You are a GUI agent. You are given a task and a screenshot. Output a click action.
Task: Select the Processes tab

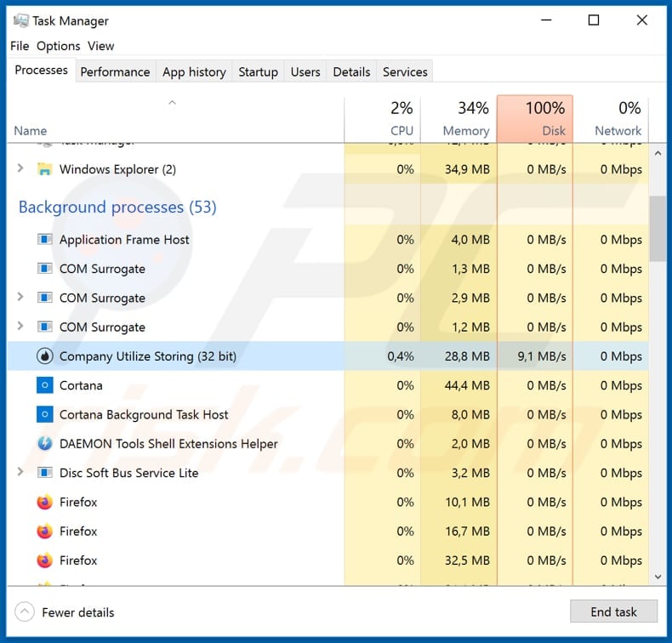point(41,70)
